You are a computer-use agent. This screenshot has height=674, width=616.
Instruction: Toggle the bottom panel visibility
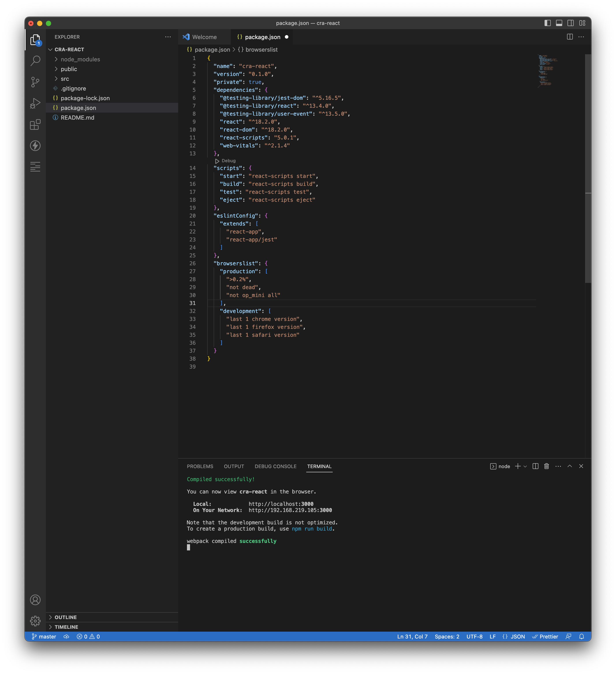pyautogui.click(x=559, y=23)
